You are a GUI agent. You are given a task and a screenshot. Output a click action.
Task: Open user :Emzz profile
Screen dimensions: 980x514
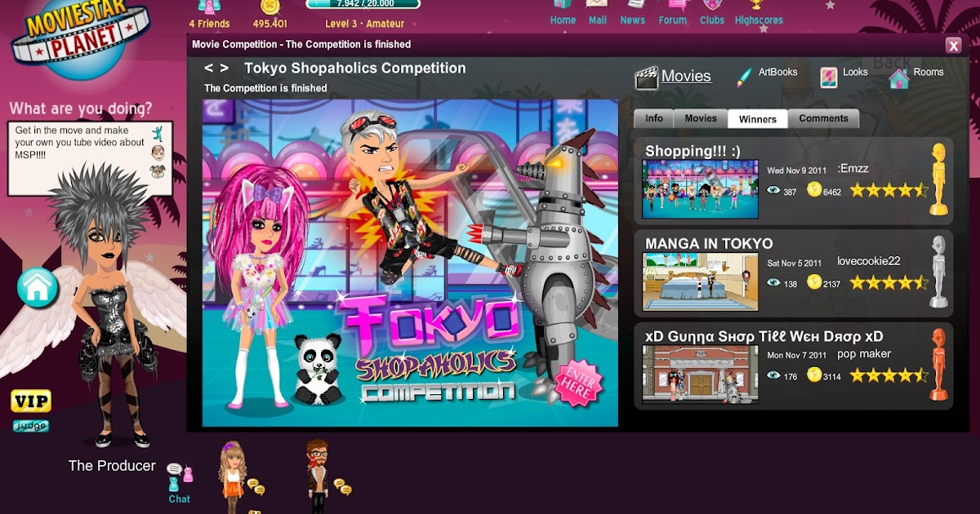click(x=853, y=169)
